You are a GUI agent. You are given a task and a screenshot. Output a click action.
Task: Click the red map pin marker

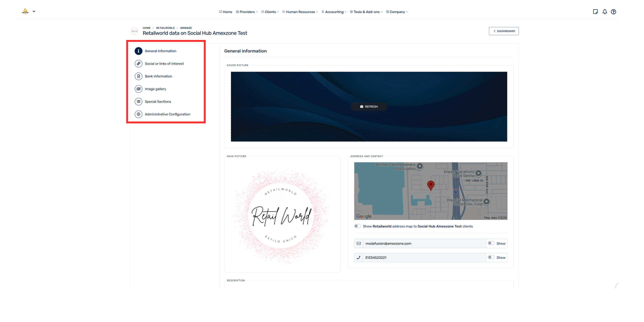pos(431,185)
